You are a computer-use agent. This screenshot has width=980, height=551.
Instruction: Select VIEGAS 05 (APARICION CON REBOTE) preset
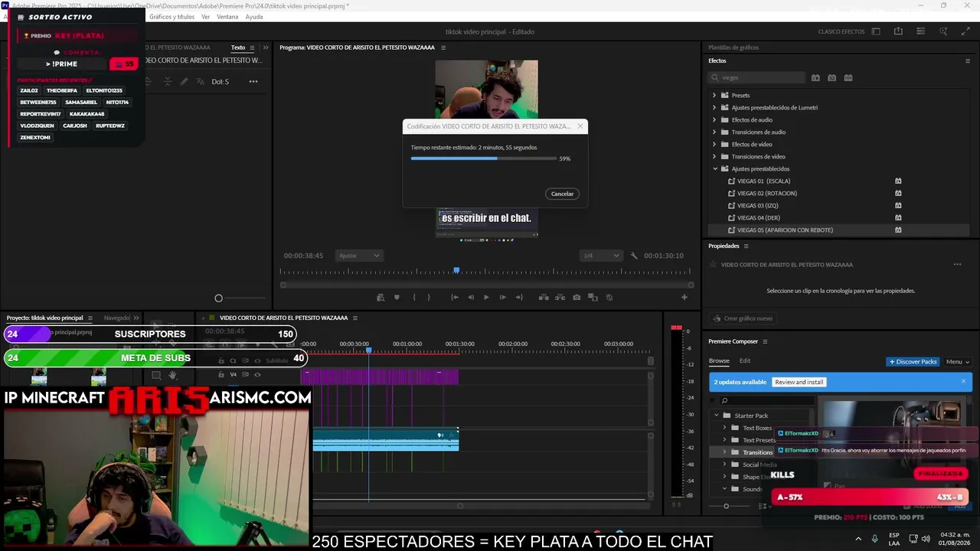[x=785, y=230]
